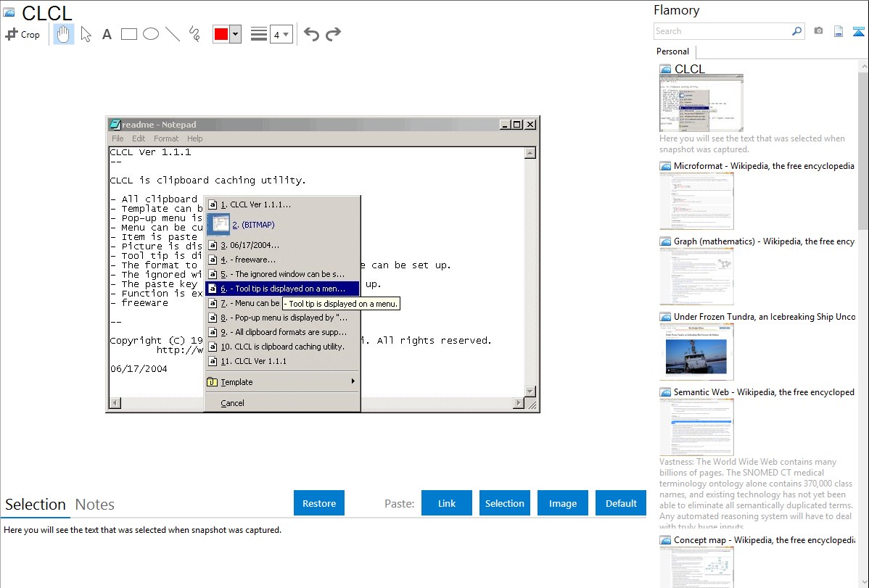Click the document icon beside the camera
This screenshot has height=588, width=869.
click(x=839, y=31)
